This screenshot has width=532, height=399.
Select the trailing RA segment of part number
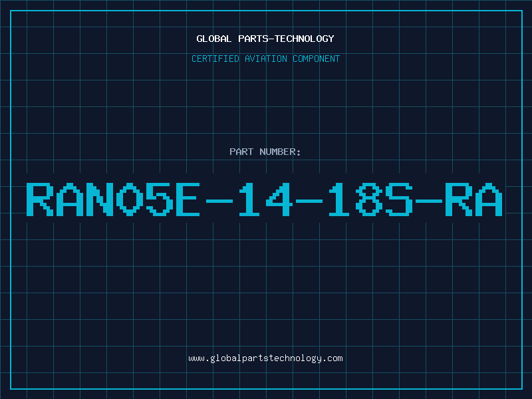tap(473, 199)
